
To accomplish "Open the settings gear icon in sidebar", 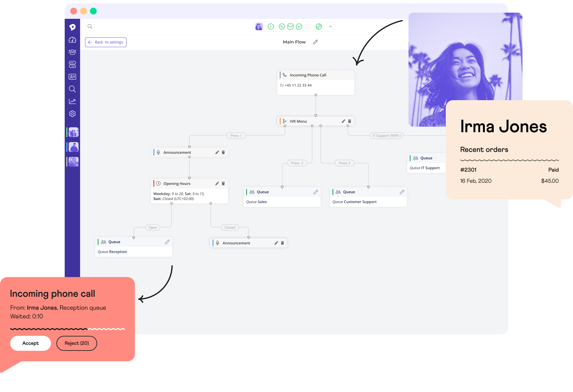I will [72, 114].
